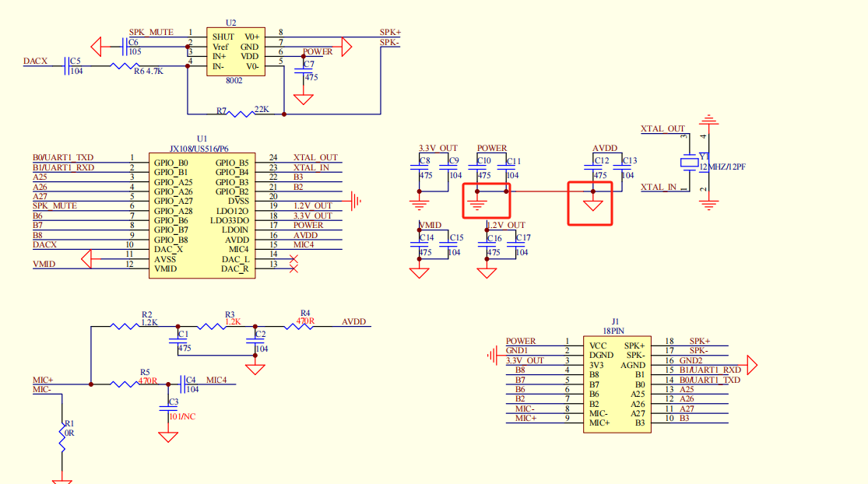Click ground symbol in left red box
Screen dimensions: 868x484
478,205
